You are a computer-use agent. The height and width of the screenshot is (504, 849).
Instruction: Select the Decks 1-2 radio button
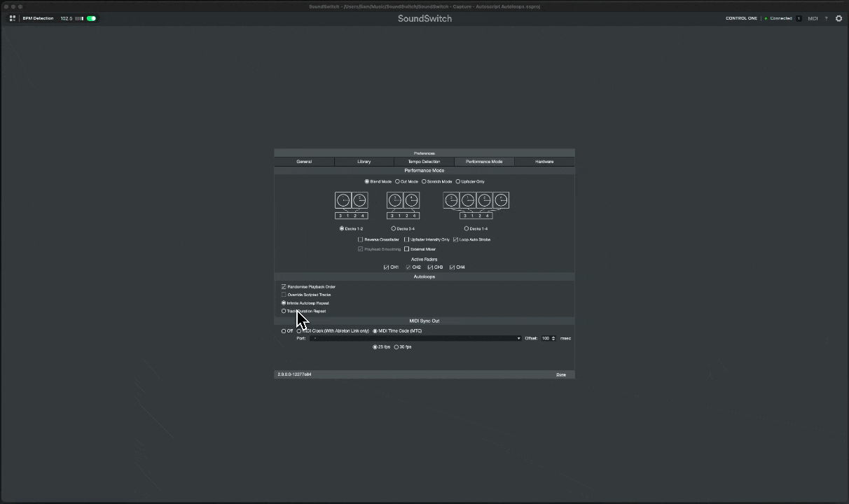pyautogui.click(x=342, y=228)
